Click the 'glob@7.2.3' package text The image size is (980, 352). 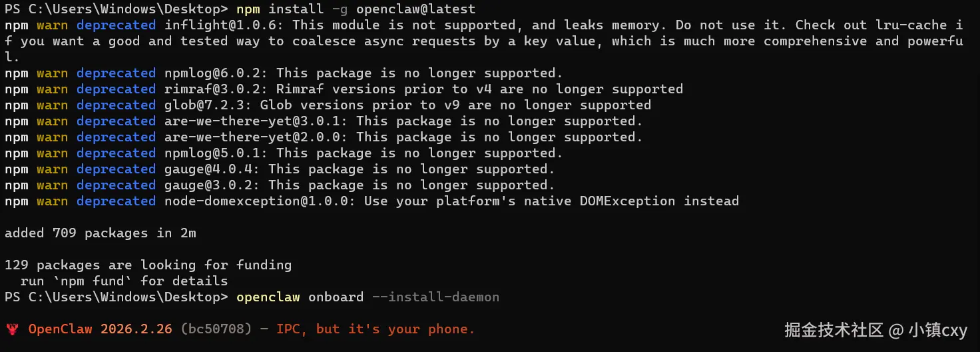click(207, 105)
